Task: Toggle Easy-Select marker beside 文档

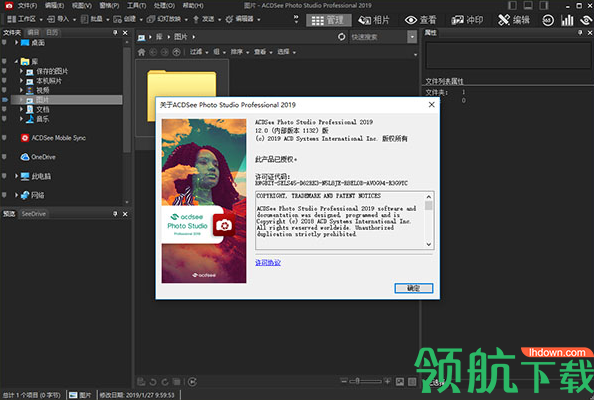Action: tap(4, 109)
